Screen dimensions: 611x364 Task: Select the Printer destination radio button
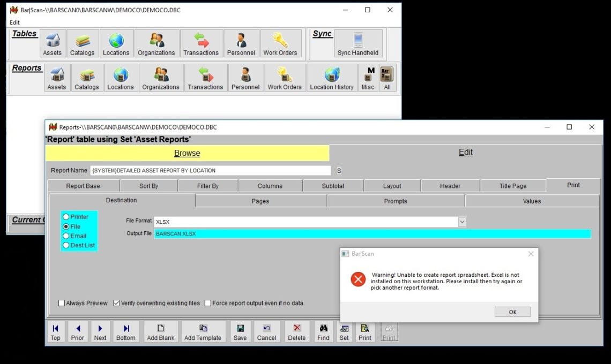pos(66,217)
